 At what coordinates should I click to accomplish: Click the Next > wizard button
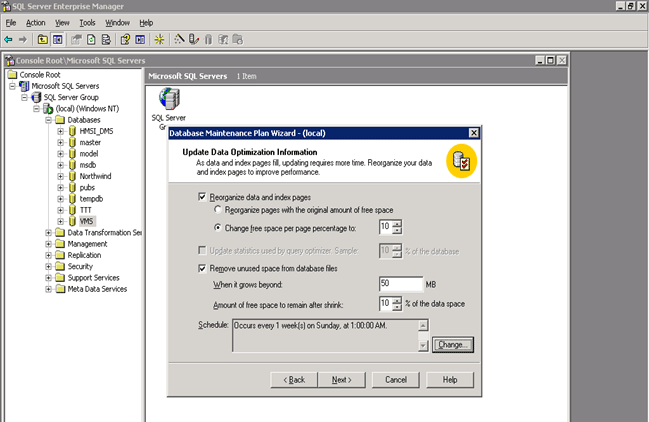click(x=341, y=380)
